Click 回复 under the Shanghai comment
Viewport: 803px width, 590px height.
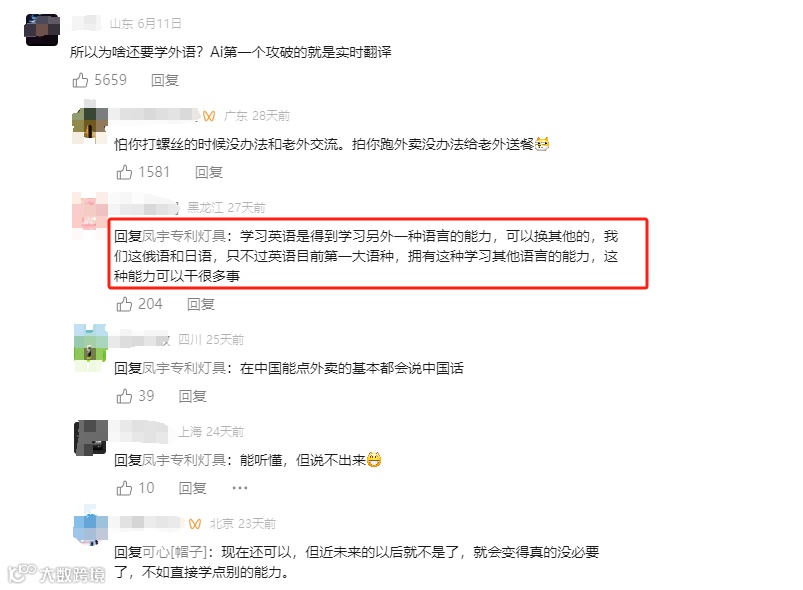click(193, 489)
